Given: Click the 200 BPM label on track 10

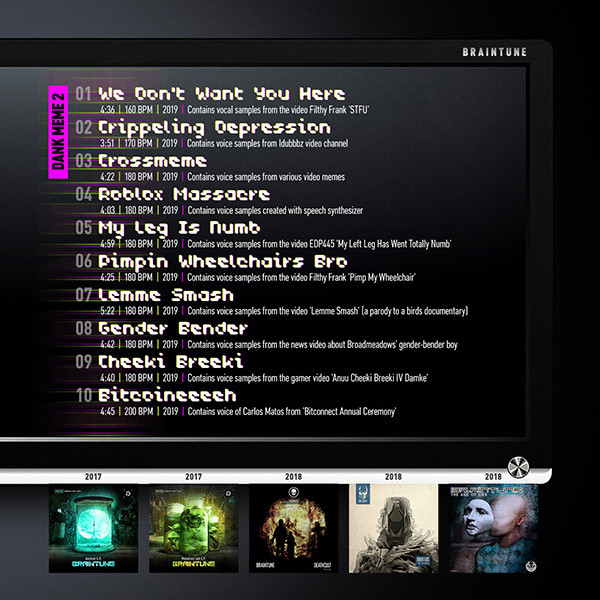Looking at the screenshot, I should [x=139, y=411].
